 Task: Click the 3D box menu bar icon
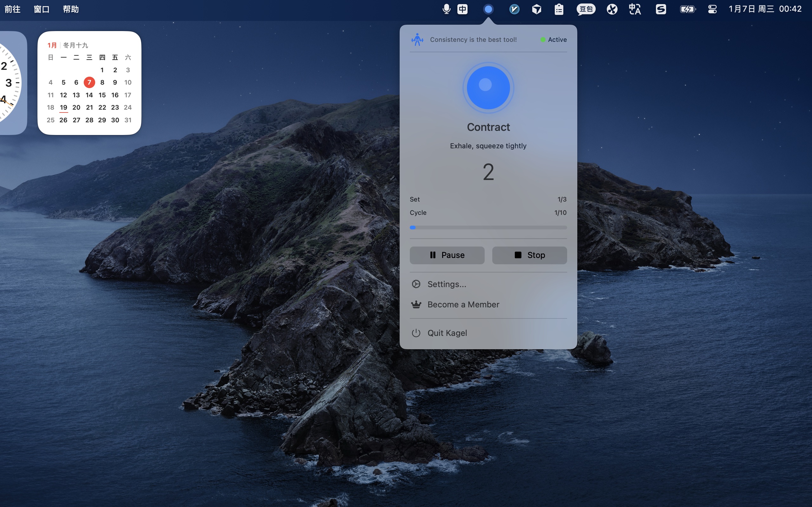(x=537, y=10)
